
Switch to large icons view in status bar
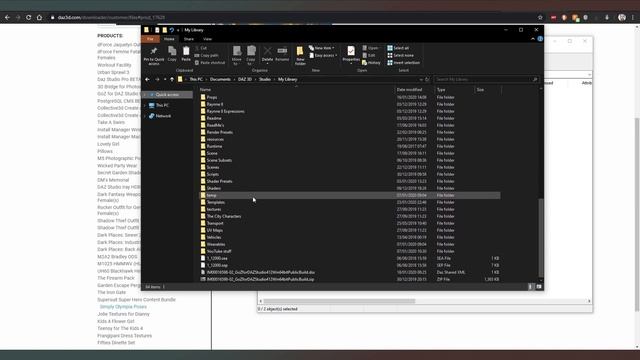(539, 287)
